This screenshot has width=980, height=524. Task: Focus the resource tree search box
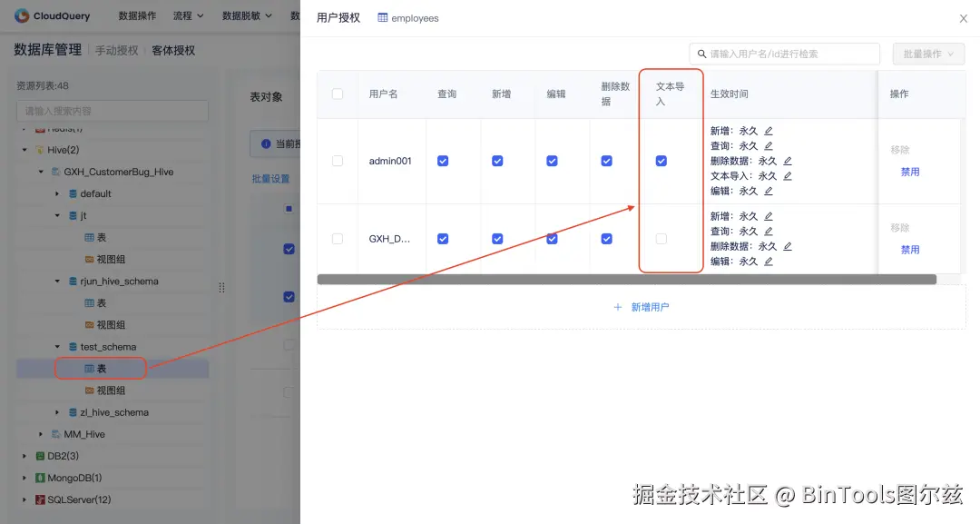[113, 111]
